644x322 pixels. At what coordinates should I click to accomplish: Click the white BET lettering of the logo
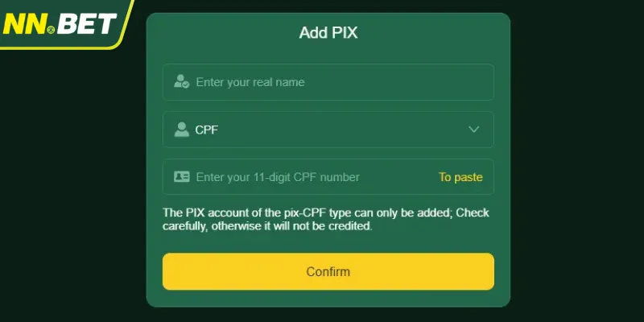(86, 24)
